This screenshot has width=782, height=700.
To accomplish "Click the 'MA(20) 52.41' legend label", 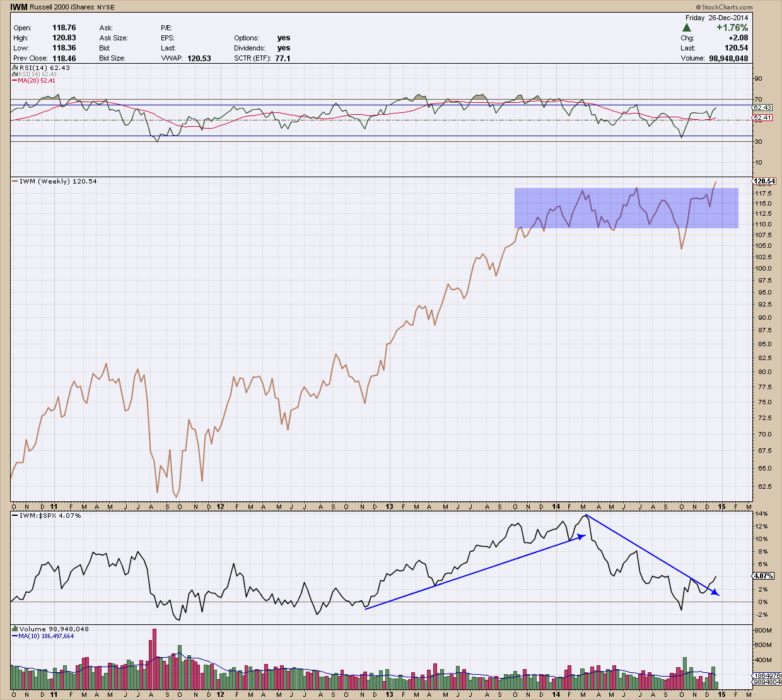I will pyautogui.click(x=36, y=80).
